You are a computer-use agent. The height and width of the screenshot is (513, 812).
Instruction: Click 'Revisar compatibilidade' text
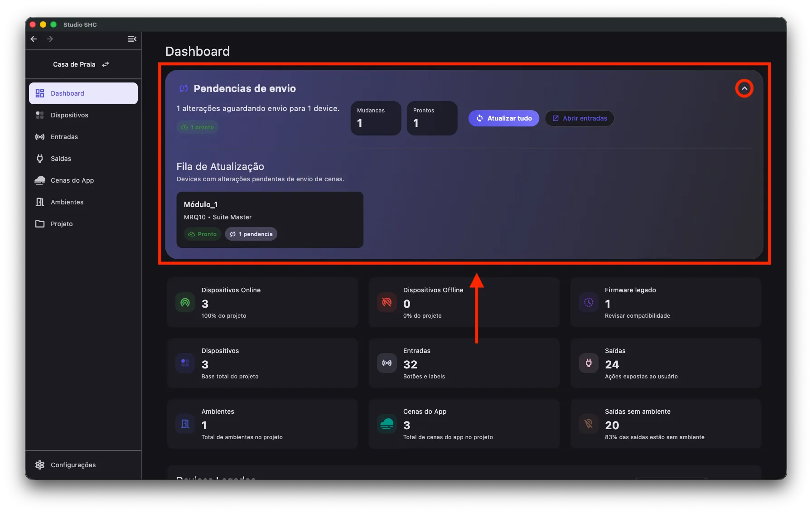point(637,316)
